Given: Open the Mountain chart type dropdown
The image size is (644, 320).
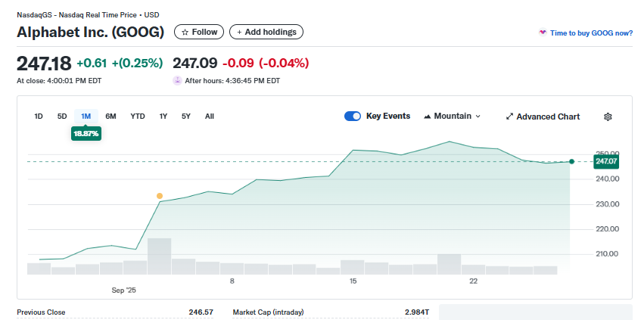Looking at the screenshot, I should pyautogui.click(x=452, y=117).
